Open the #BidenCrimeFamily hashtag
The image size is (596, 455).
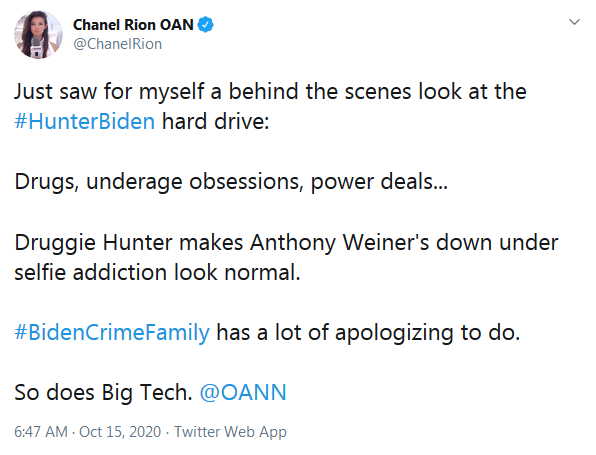[112, 333]
